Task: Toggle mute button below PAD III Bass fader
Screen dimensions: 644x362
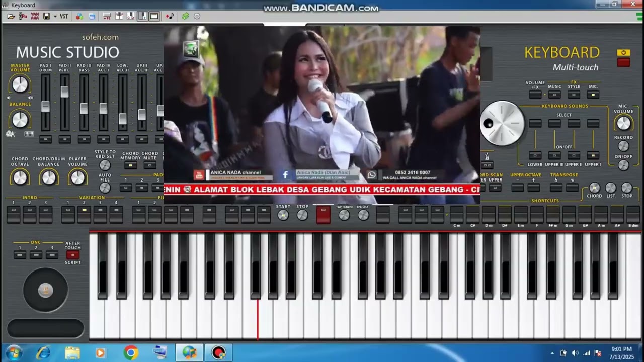Action: [84, 139]
